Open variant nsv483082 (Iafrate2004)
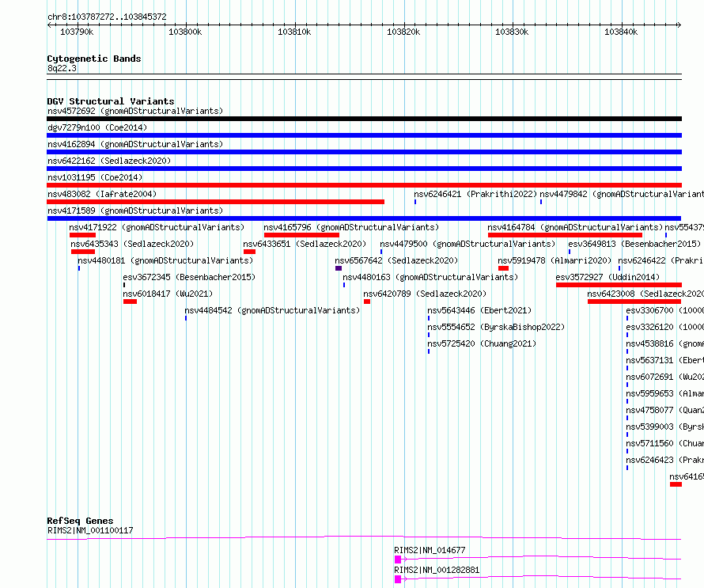This screenshot has height=588, width=704. [102, 194]
